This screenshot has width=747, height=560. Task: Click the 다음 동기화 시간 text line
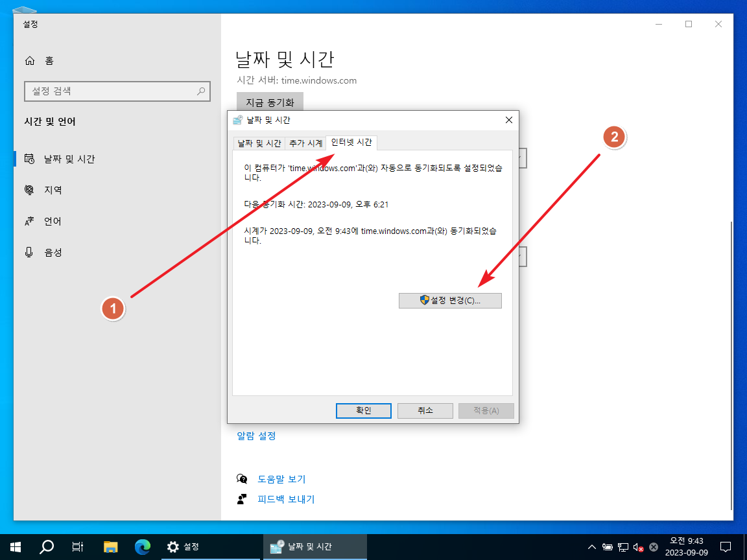pos(316,204)
